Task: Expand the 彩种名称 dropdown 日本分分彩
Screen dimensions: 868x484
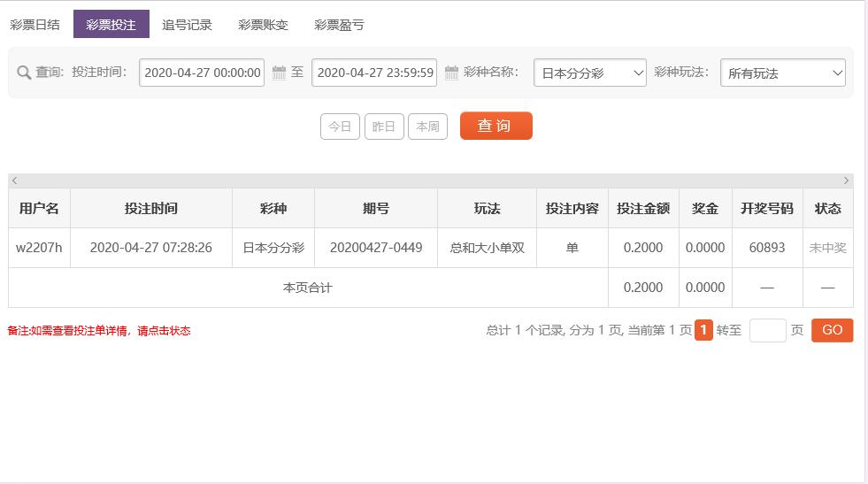Action: click(590, 73)
